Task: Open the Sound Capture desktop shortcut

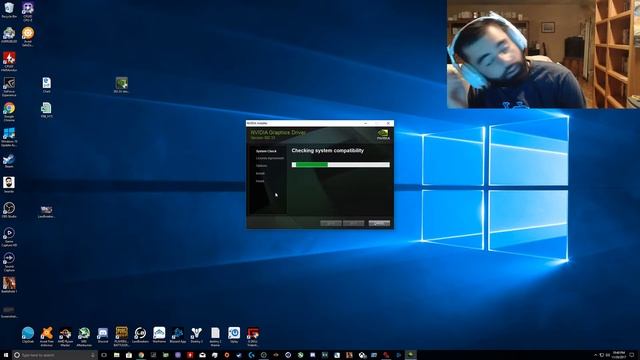Action: click(x=9, y=262)
